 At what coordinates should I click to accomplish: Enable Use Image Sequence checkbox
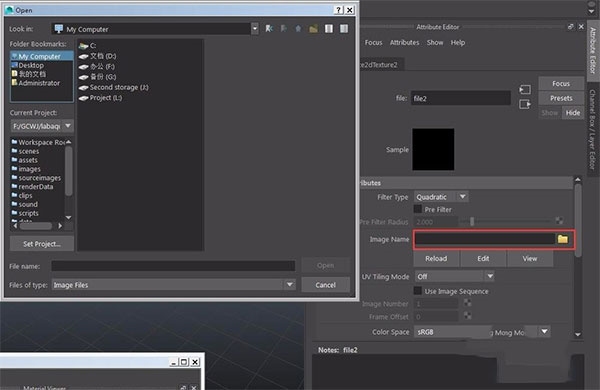(418, 291)
